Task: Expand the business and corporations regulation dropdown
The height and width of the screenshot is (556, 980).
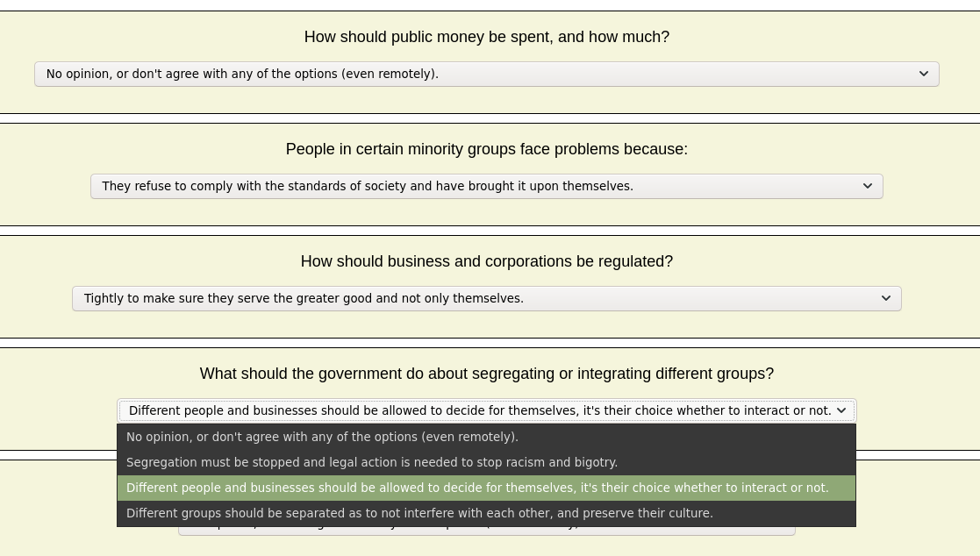Action: 486,299
